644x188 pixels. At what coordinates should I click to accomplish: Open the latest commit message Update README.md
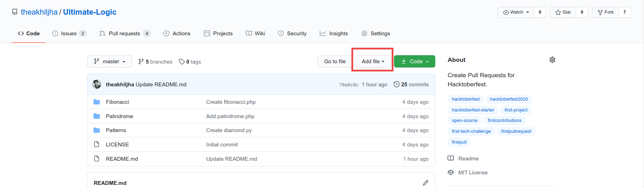point(161,85)
